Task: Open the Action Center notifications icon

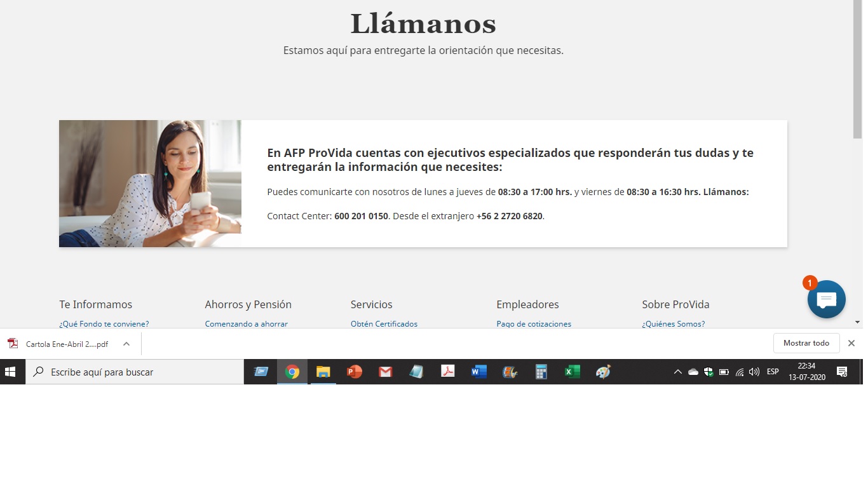Action: pyautogui.click(x=842, y=372)
